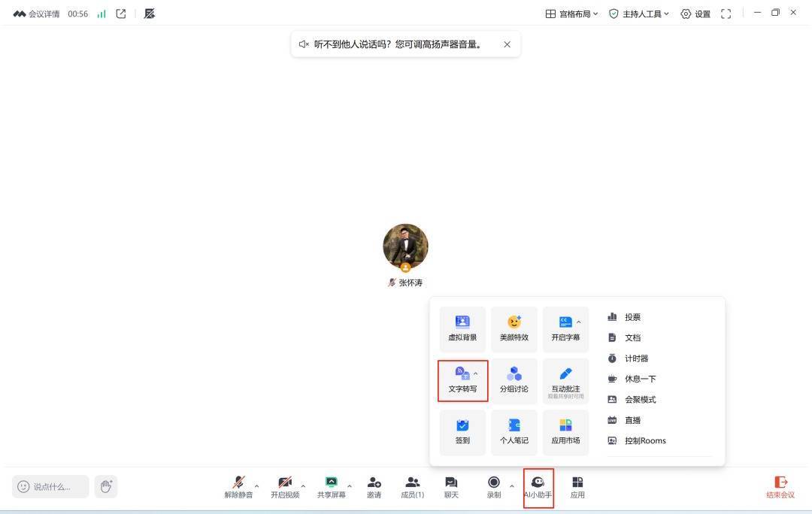Turn on 开启字幕 captions
812x514 pixels.
[565, 328]
